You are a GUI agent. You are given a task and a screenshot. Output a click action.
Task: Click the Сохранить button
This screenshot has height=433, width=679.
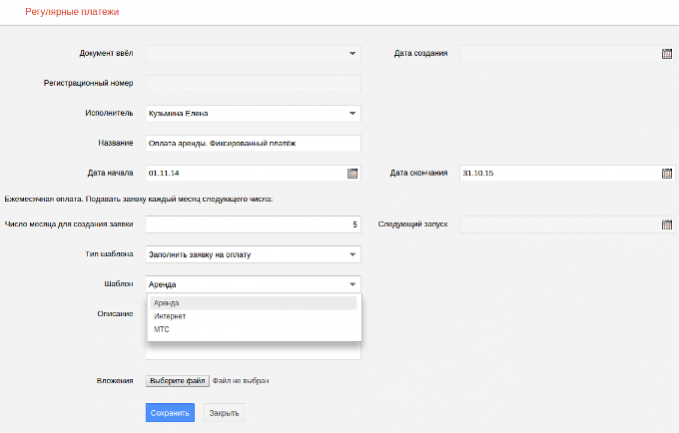pos(170,412)
